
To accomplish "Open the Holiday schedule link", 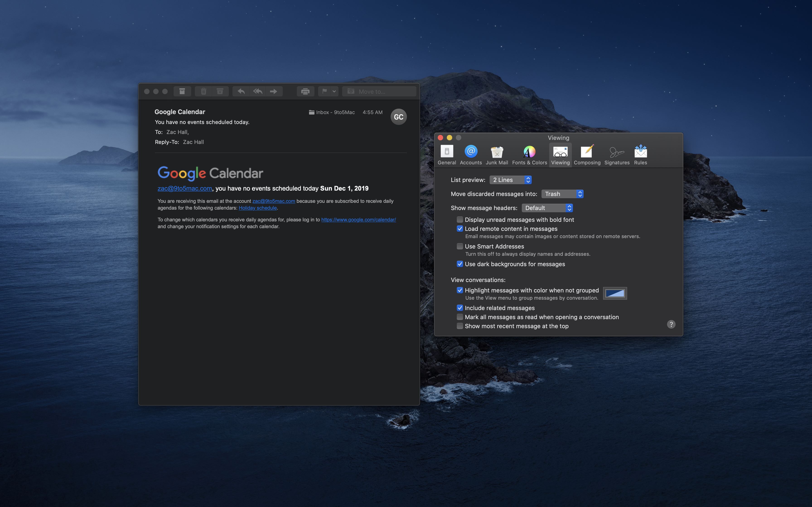I will pos(257,208).
